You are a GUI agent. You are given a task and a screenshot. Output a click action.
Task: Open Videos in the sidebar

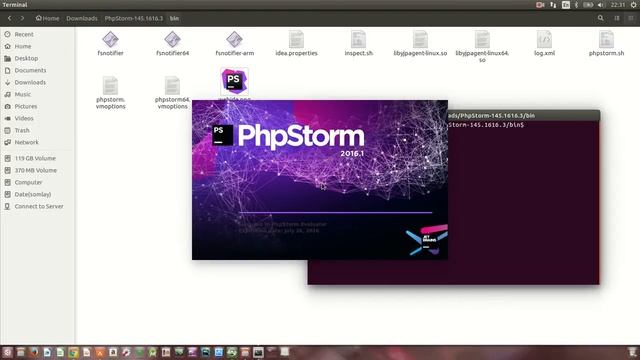[x=24, y=118]
